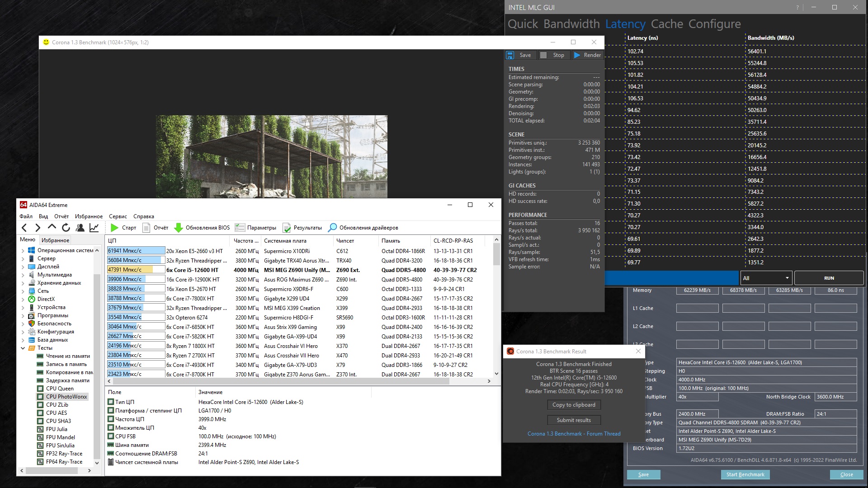Go back with AIDA64 left arrow
This screenshot has height=488, width=868.
click(24, 228)
